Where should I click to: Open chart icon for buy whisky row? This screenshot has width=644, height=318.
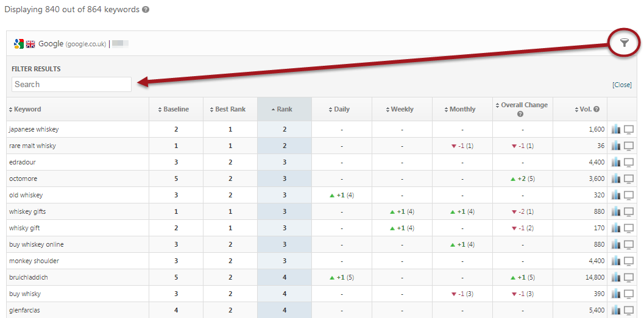615,294
